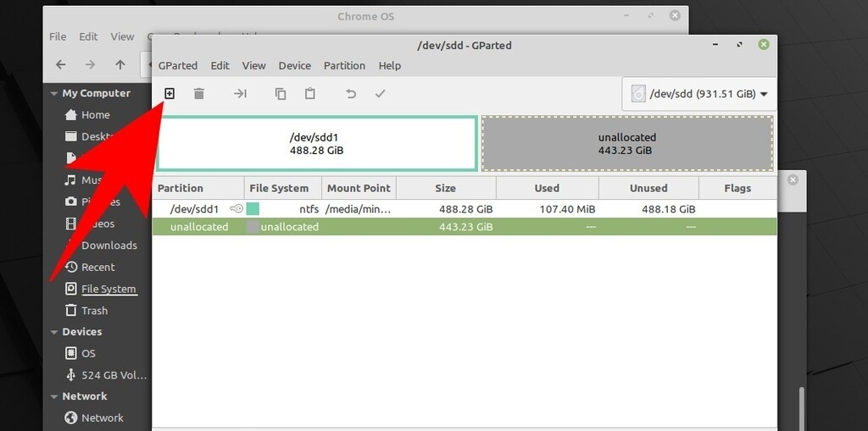Click the Back arrow in file manager
Image resolution: width=868 pixels, height=431 pixels.
tap(61, 64)
